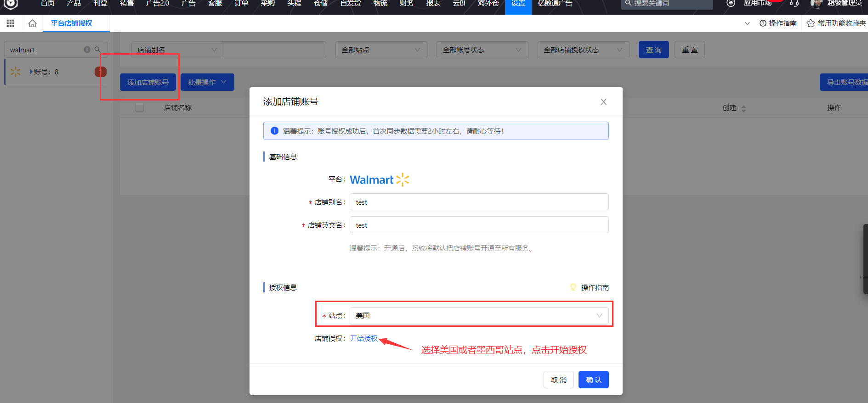
Task: Click the user avatar in header
Action: pos(816,3)
